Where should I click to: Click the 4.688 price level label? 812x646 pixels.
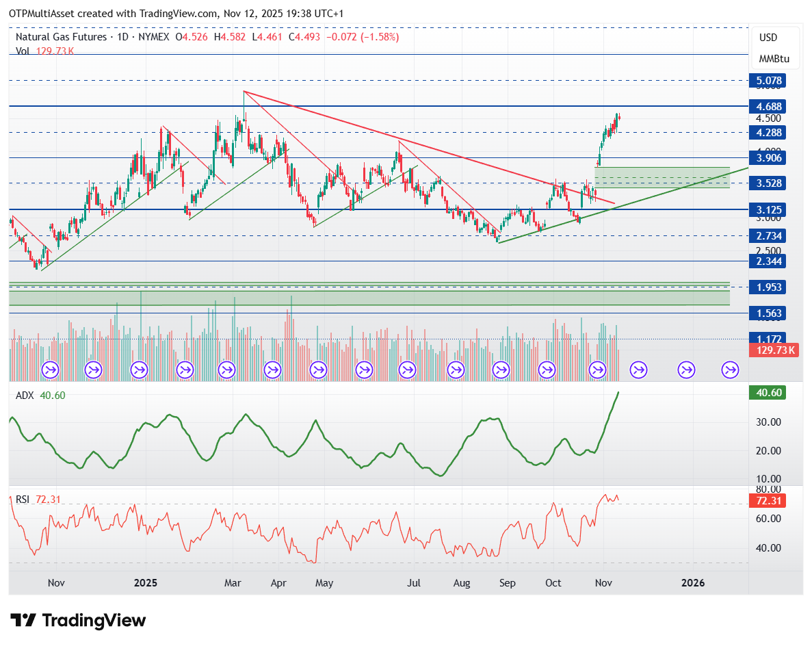click(x=769, y=106)
